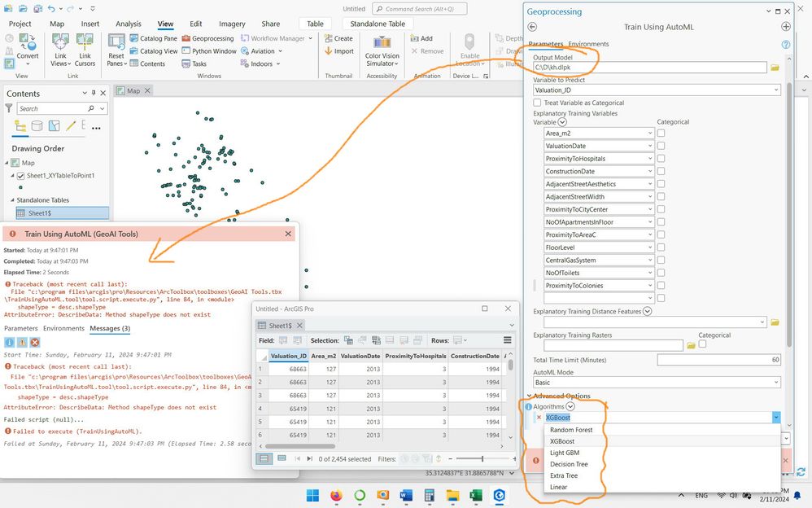The height and width of the screenshot is (508, 812).
Task: Check Categorical for Explanatory Training Rasters
Action: (x=702, y=344)
